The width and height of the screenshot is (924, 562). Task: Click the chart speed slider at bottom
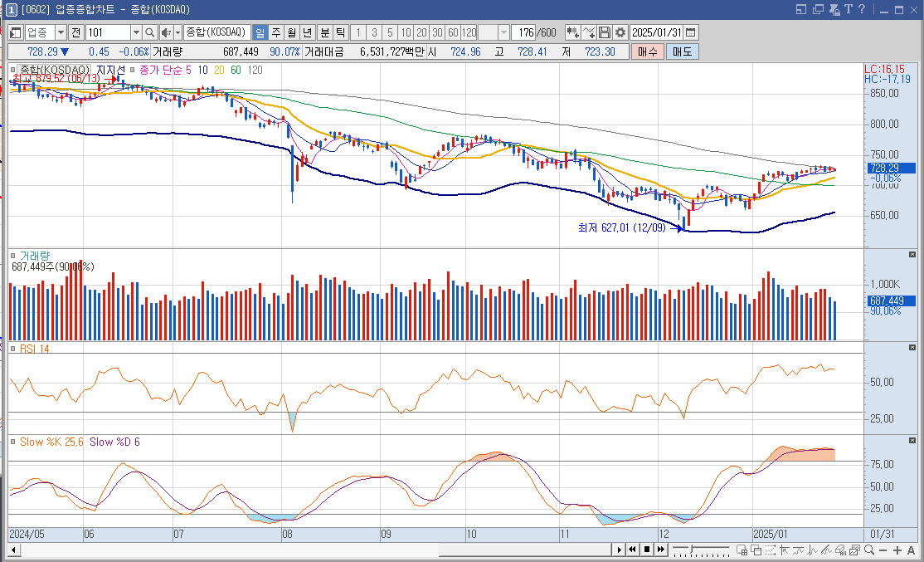[x=701, y=550]
